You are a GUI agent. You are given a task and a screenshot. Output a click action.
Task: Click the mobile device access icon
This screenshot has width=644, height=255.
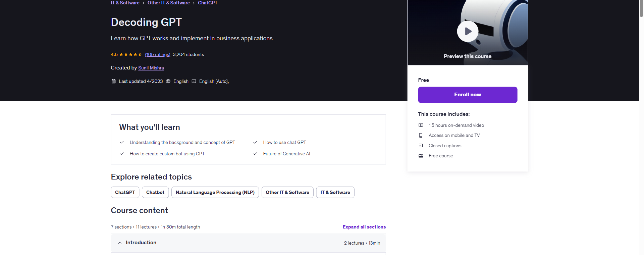[421, 135]
